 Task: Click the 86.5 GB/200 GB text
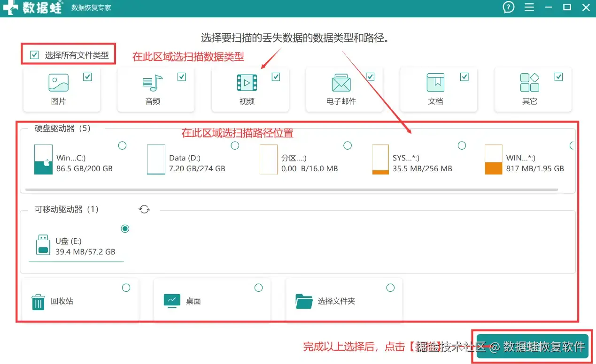pyautogui.click(x=85, y=168)
